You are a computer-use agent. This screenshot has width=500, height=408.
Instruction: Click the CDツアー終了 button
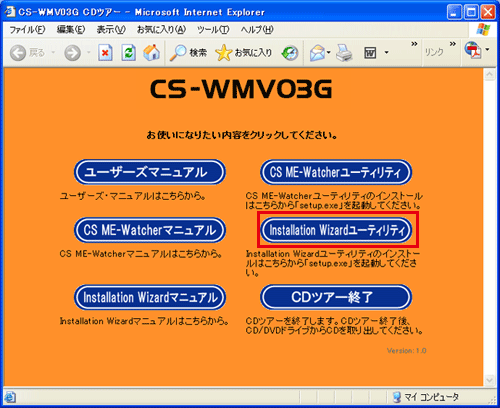click(x=336, y=297)
